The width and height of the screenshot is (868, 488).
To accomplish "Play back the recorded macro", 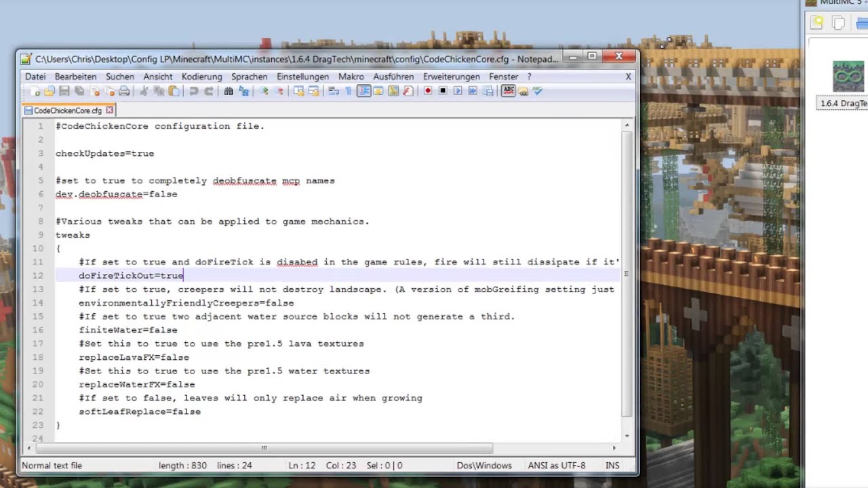I will (x=458, y=91).
